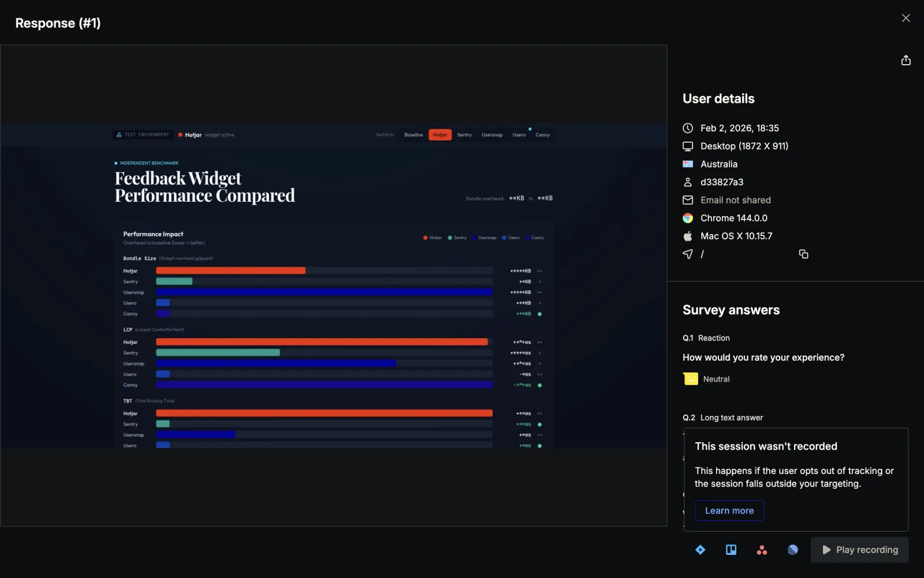The image size is (924, 578).
Task: Click the user ID d33827a3
Action: point(722,182)
